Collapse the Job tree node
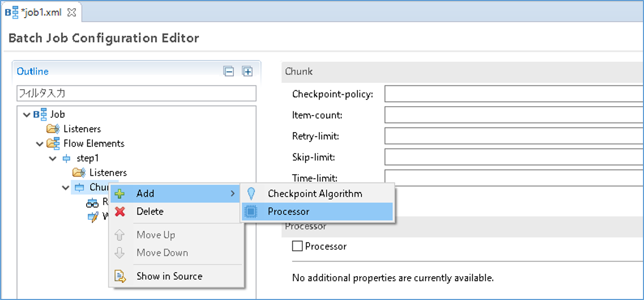 [x=26, y=115]
